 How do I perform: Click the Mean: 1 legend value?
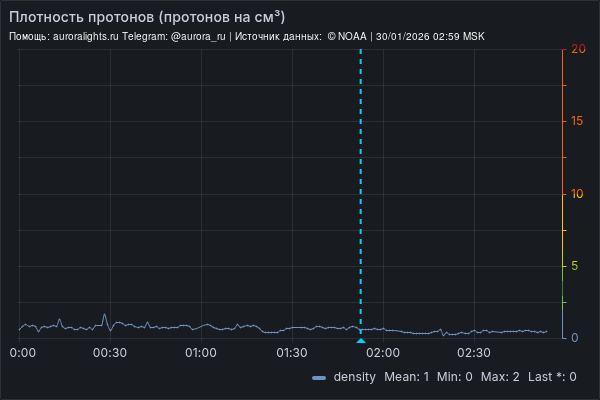407,378
